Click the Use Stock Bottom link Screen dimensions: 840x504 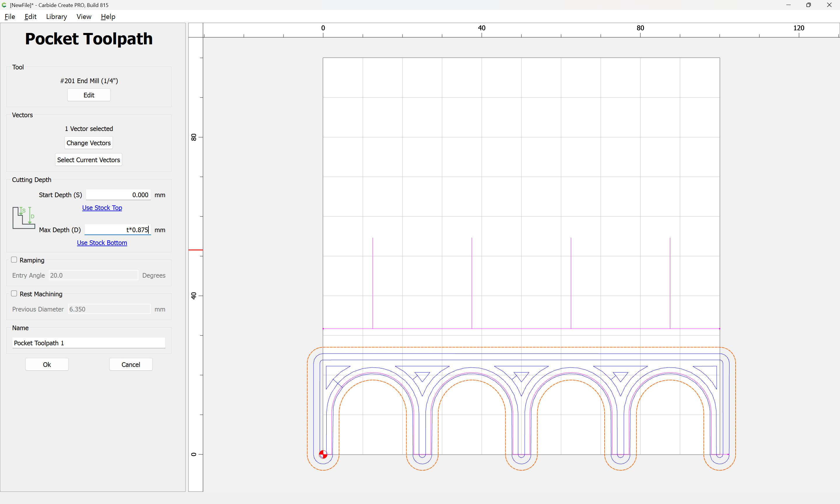coord(102,243)
